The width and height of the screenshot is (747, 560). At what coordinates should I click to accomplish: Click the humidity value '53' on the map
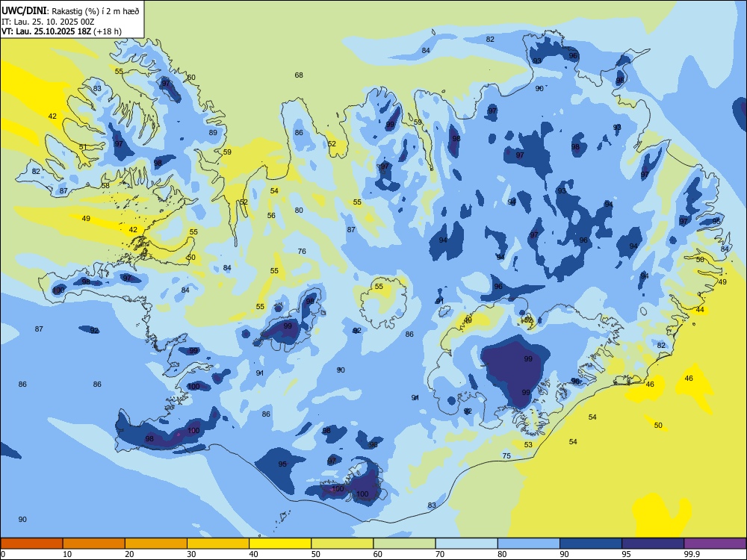(x=528, y=444)
